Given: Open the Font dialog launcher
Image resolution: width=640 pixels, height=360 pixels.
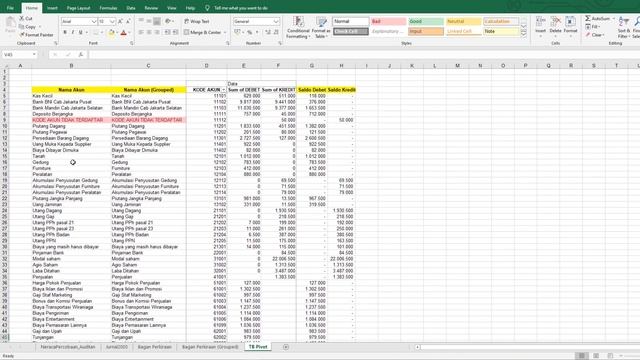Looking at the screenshot, I should (131, 43).
